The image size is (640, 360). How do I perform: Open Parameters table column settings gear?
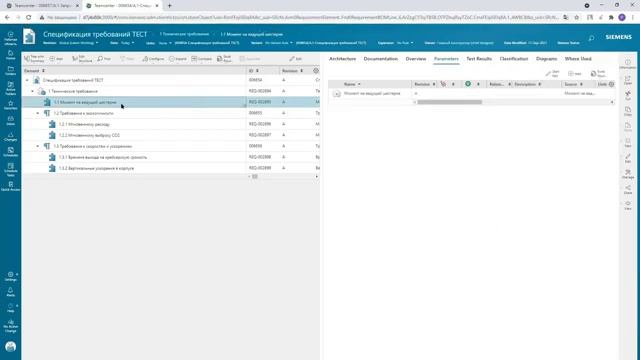tap(611, 84)
